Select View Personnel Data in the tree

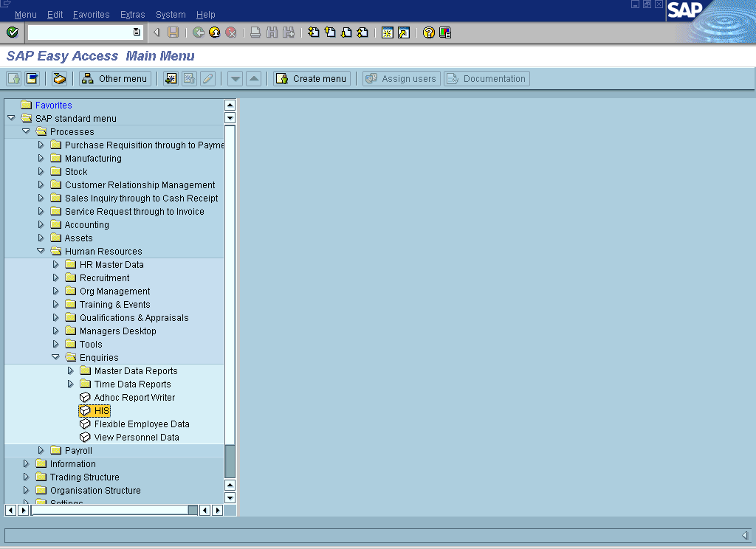click(x=137, y=437)
